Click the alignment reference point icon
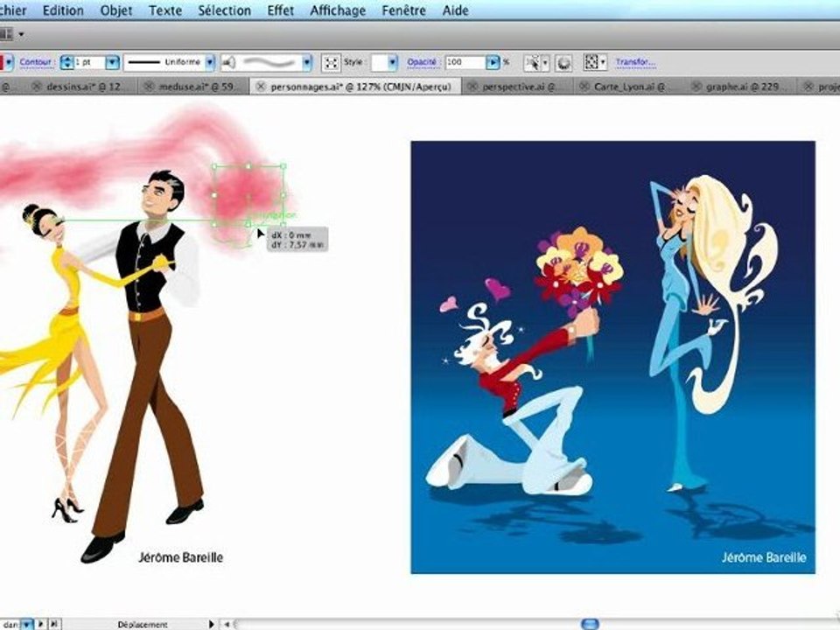840x630 pixels. coord(591,63)
